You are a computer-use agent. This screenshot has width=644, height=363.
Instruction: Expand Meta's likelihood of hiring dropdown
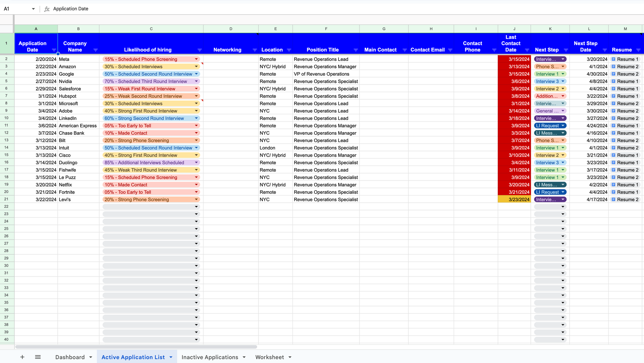[196, 59]
